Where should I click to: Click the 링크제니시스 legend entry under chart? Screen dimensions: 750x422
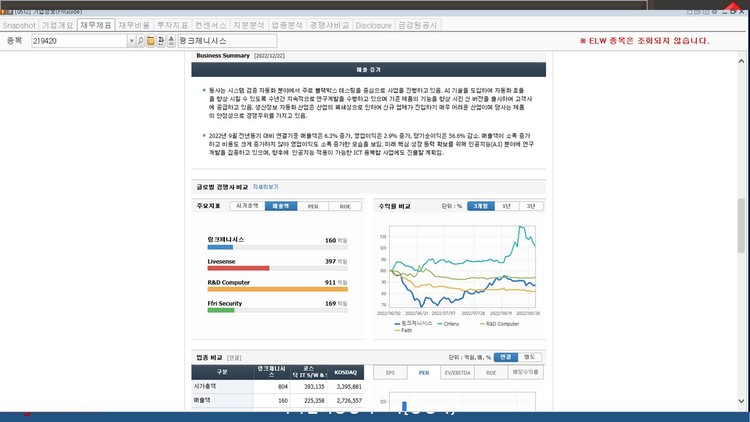click(x=413, y=324)
